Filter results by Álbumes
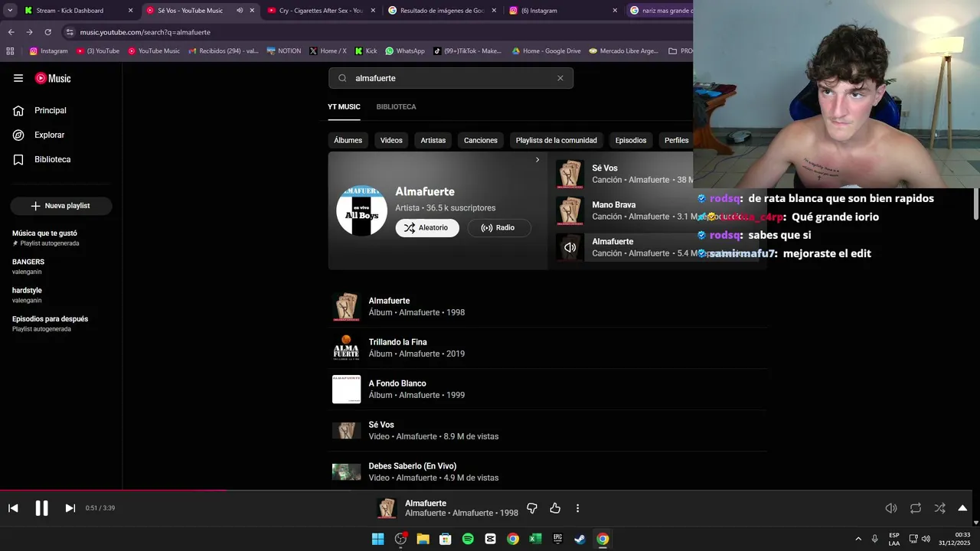The image size is (980, 551). (x=348, y=140)
